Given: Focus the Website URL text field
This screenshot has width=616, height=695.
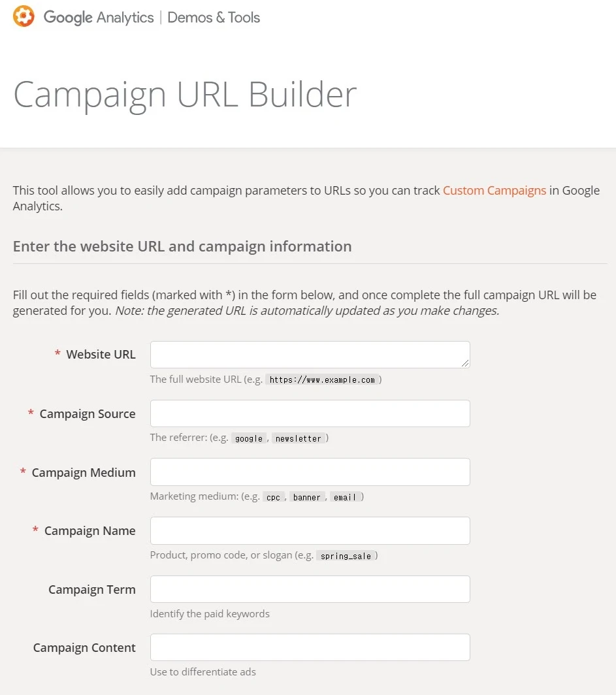Looking at the screenshot, I should (x=310, y=355).
